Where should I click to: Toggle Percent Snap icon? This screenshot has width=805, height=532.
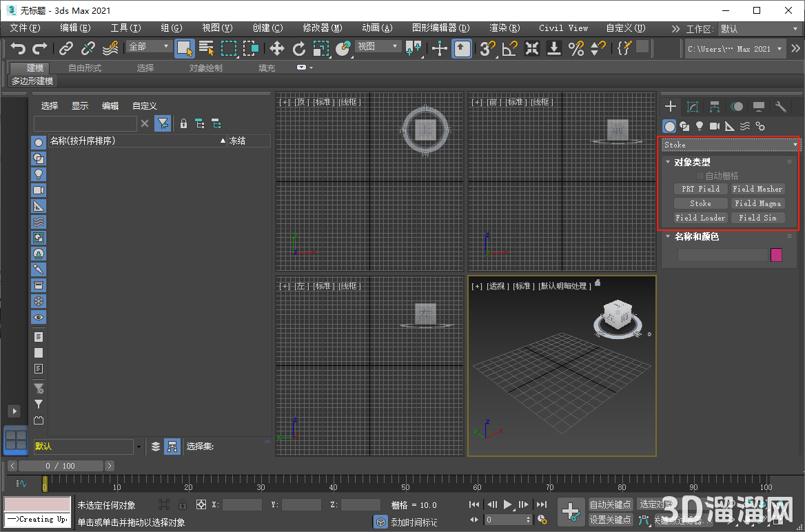[x=576, y=49]
